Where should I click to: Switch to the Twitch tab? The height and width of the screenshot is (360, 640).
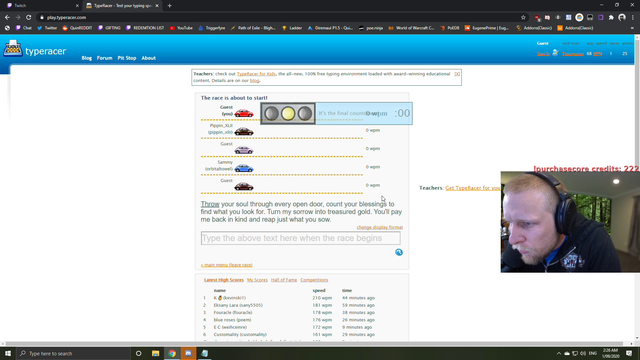[41, 6]
